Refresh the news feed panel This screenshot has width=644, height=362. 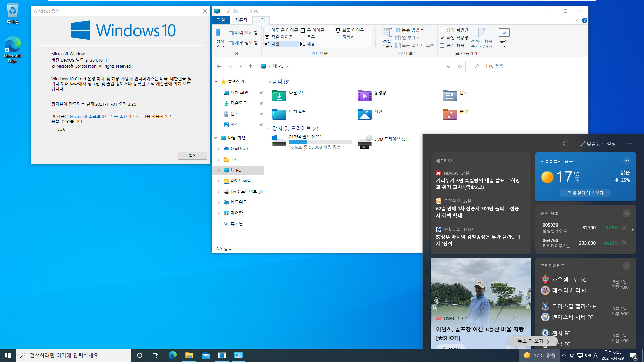pyautogui.click(x=566, y=144)
